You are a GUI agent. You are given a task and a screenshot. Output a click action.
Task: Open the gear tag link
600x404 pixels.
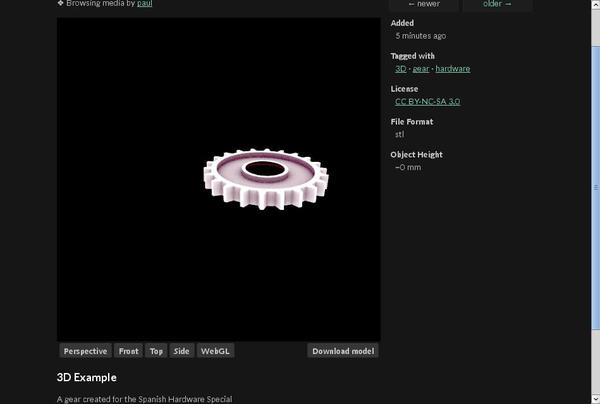tap(421, 69)
